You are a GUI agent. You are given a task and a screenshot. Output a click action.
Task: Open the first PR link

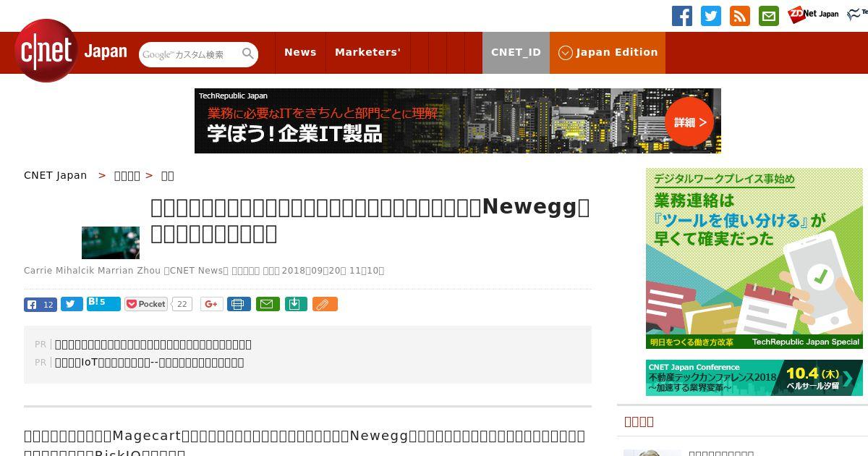pyautogui.click(x=153, y=344)
